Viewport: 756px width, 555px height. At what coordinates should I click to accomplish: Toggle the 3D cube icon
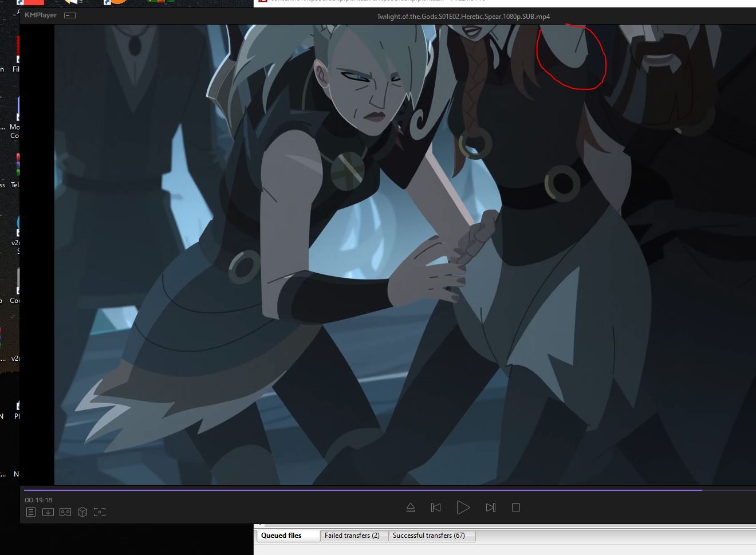[82, 512]
